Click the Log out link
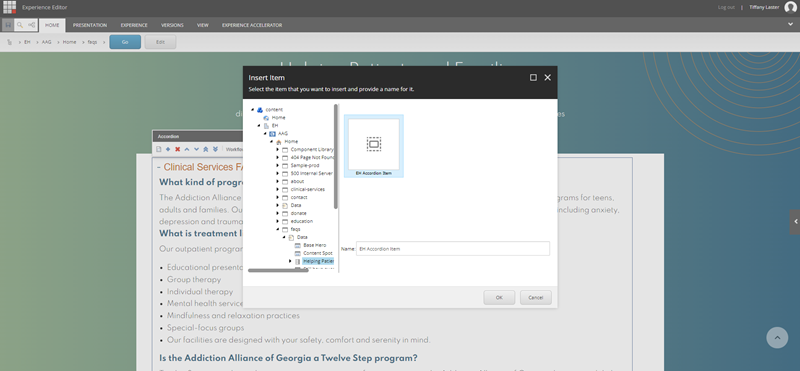 pyautogui.click(x=726, y=7)
